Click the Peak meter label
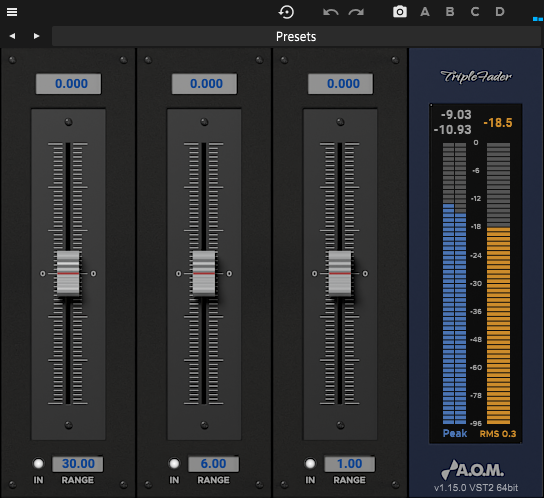 455,433
